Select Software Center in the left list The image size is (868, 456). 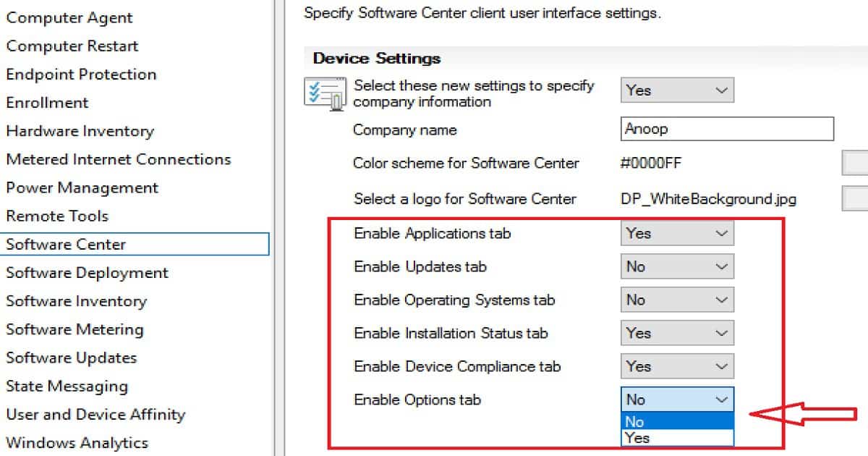pos(66,245)
